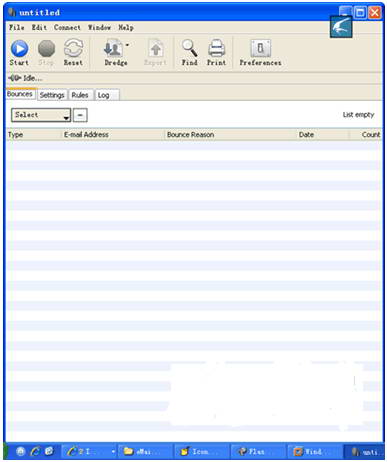The width and height of the screenshot is (387, 462).
Task: Open the Connect menu
Action: click(67, 27)
